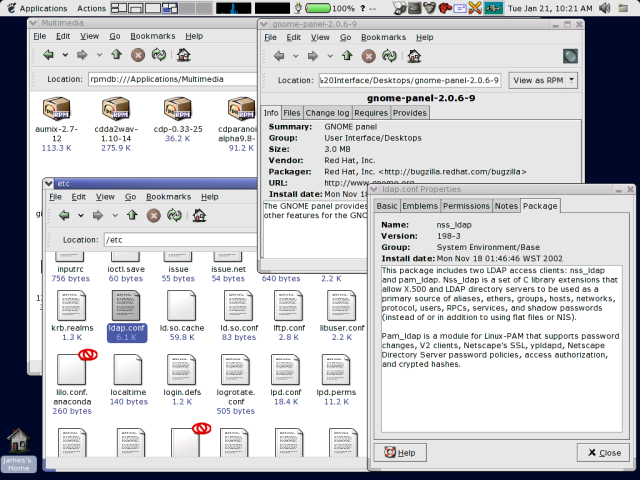The height and width of the screenshot is (480, 640).
Task: Open Bookmarks menu in Multimedia window
Action: pos(153,36)
